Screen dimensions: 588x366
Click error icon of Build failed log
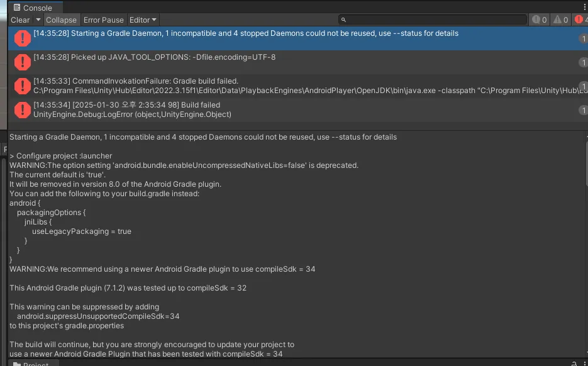[23, 110]
